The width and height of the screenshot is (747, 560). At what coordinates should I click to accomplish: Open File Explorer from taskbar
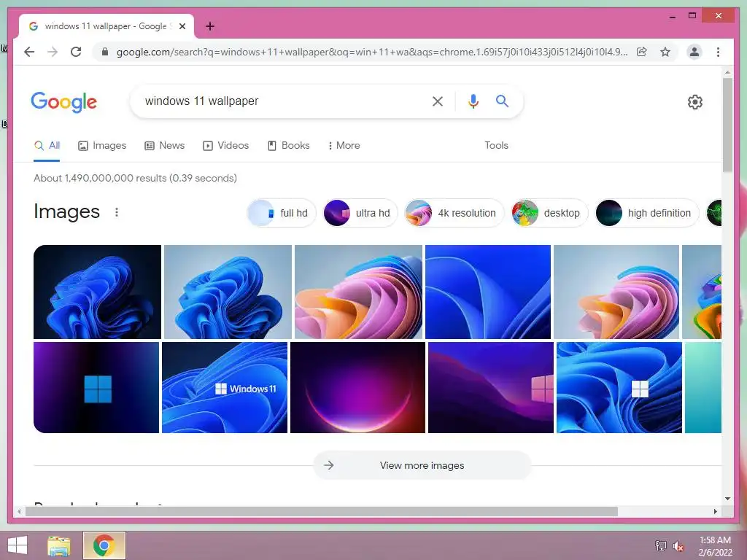point(59,545)
